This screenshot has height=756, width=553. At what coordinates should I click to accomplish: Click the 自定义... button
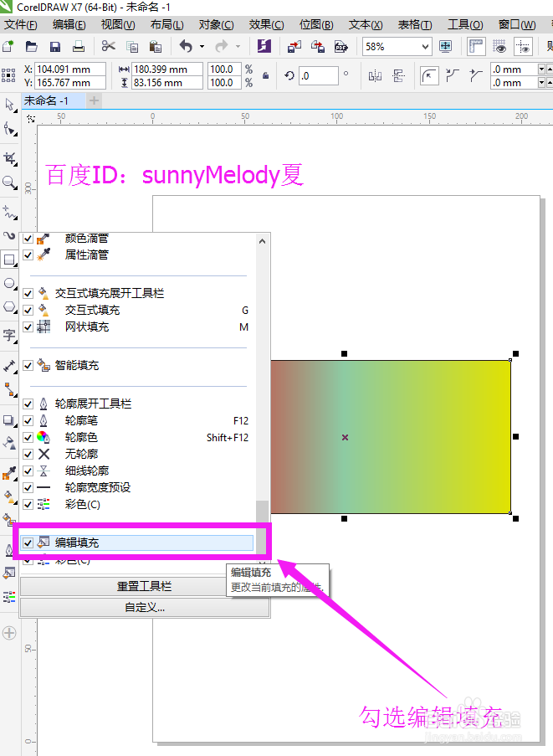[x=145, y=608]
